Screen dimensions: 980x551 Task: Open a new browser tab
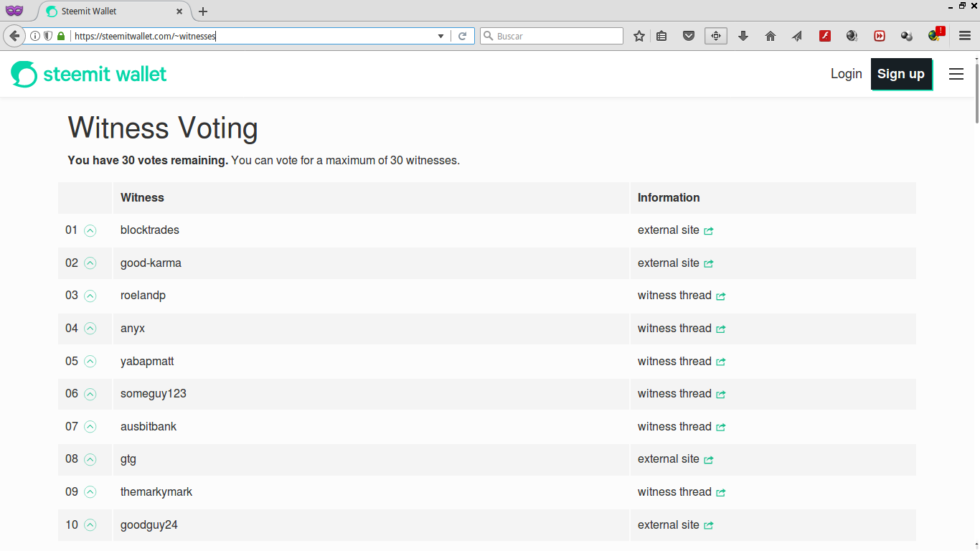tap(203, 11)
